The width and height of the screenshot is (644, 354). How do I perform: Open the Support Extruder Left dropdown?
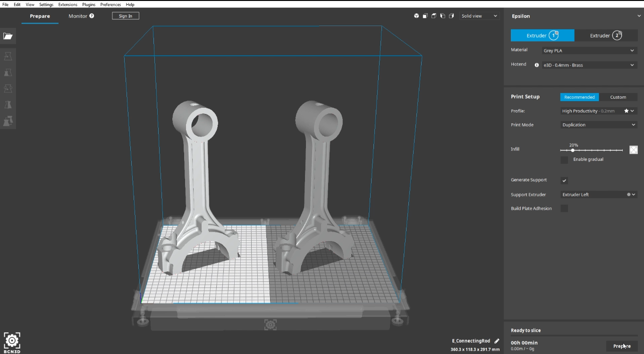pos(599,194)
